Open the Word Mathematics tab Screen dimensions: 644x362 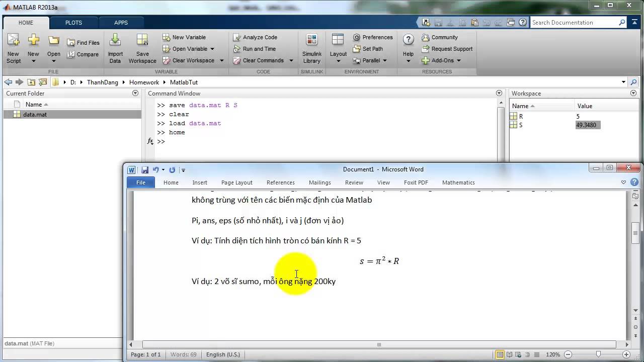click(x=458, y=183)
